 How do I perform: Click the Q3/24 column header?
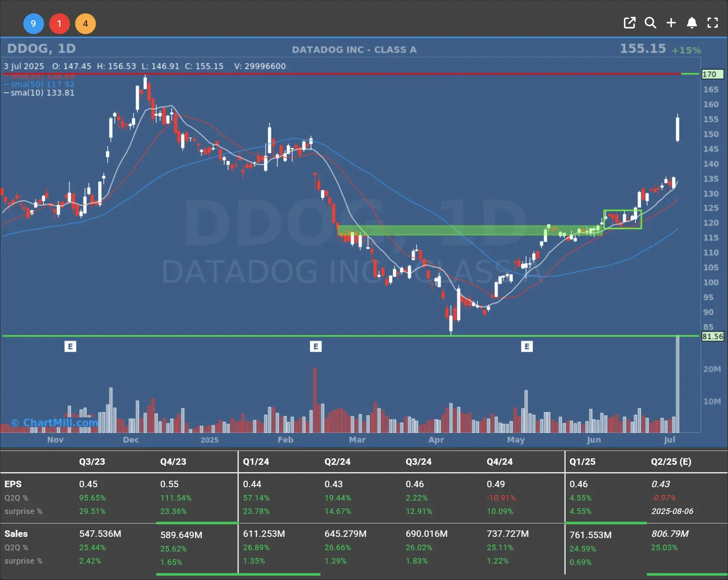[x=418, y=461]
